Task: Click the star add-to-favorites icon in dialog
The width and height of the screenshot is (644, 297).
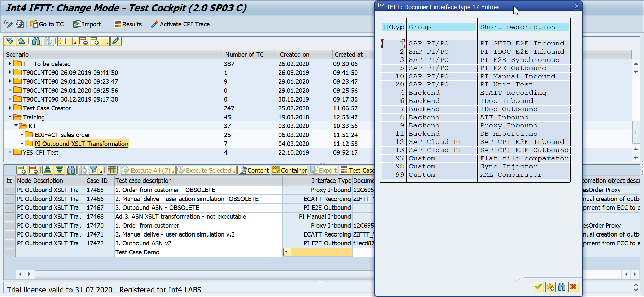Action: (x=550, y=287)
